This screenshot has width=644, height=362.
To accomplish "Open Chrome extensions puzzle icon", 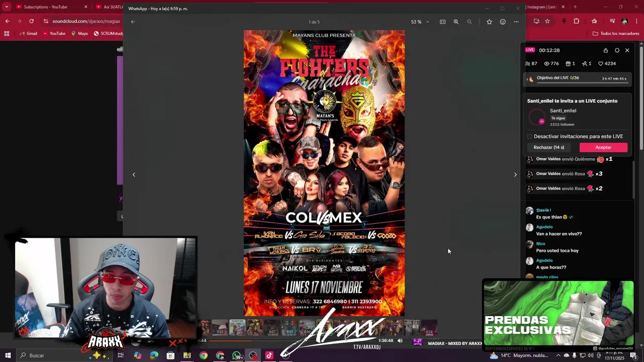I will point(577,21).
